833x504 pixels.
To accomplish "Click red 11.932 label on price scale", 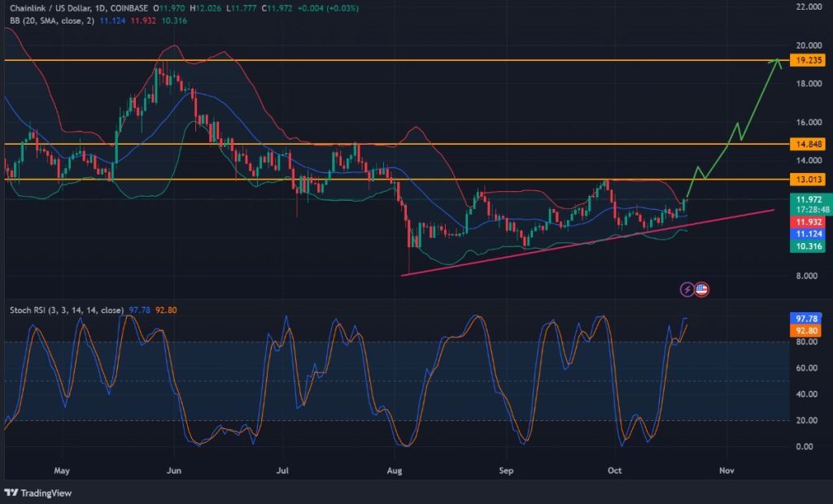I will click(808, 222).
